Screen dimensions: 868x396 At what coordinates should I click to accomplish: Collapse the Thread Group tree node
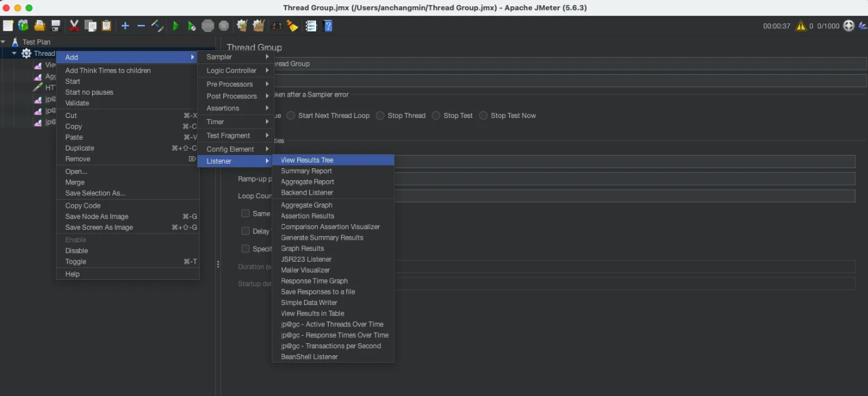click(14, 53)
